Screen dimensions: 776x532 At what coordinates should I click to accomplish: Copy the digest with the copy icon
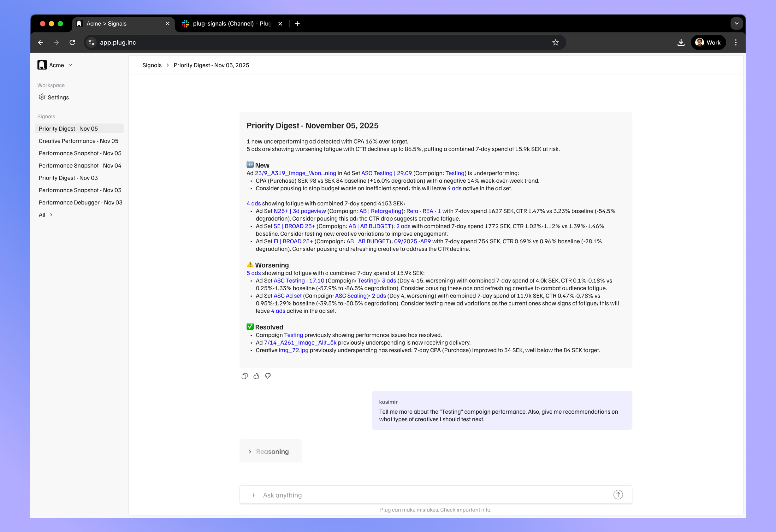(x=245, y=376)
